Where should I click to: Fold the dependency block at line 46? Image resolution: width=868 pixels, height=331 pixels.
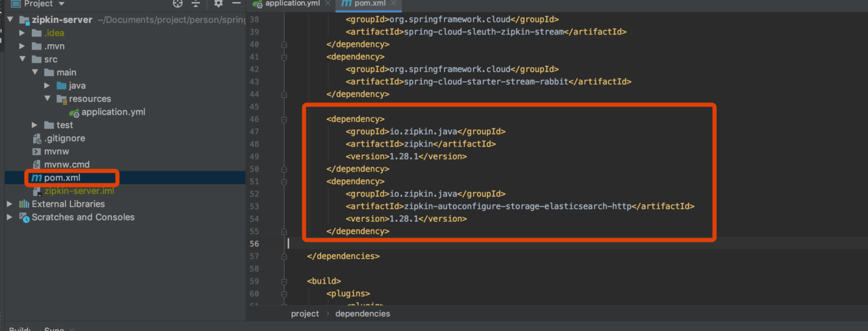pos(285,119)
